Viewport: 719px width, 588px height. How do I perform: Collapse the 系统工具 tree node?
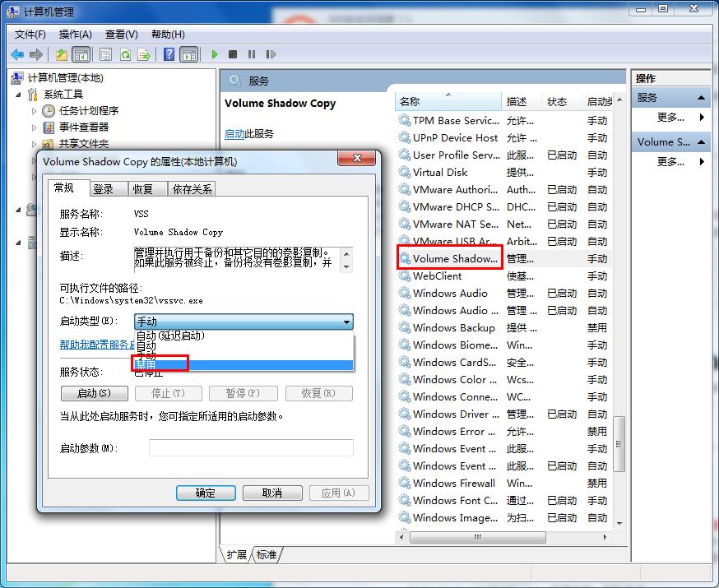[x=18, y=95]
